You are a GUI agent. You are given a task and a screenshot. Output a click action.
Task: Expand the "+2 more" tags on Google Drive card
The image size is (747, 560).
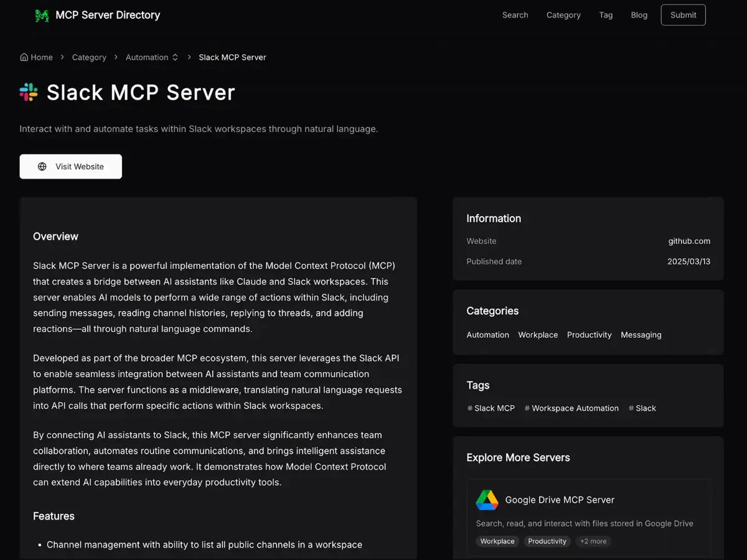click(x=593, y=541)
